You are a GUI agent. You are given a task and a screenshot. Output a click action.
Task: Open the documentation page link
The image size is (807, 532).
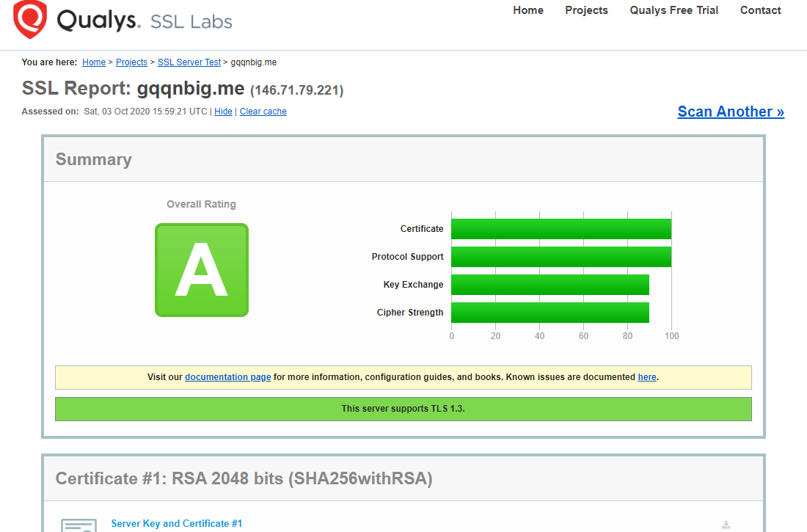pos(227,376)
